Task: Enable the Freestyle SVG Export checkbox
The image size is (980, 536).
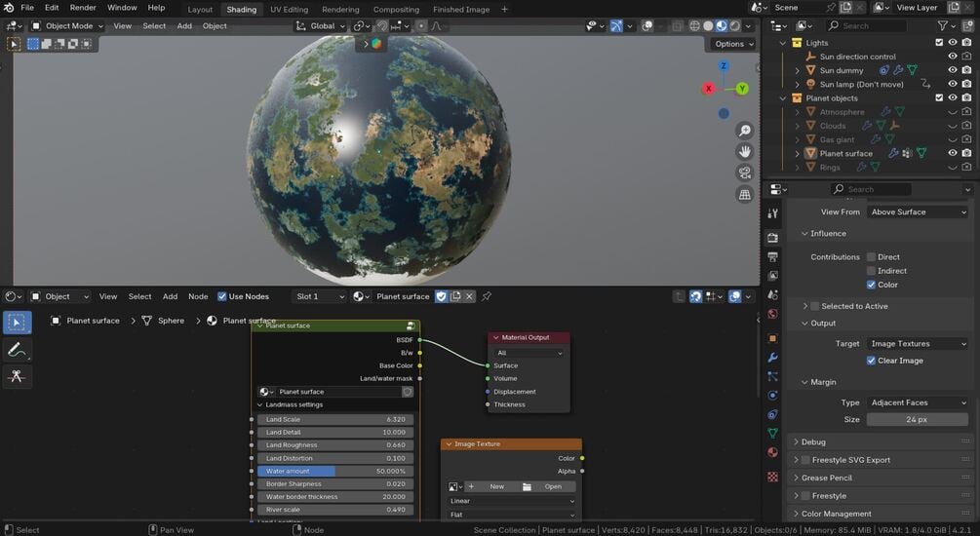Action: point(805,460)
